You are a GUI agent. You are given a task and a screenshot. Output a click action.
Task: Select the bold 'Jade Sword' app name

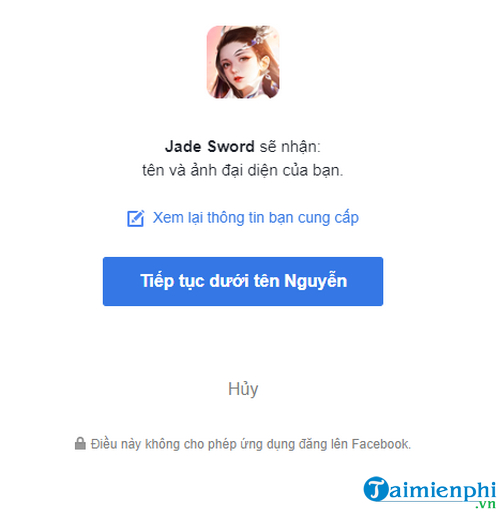(210, 146)
